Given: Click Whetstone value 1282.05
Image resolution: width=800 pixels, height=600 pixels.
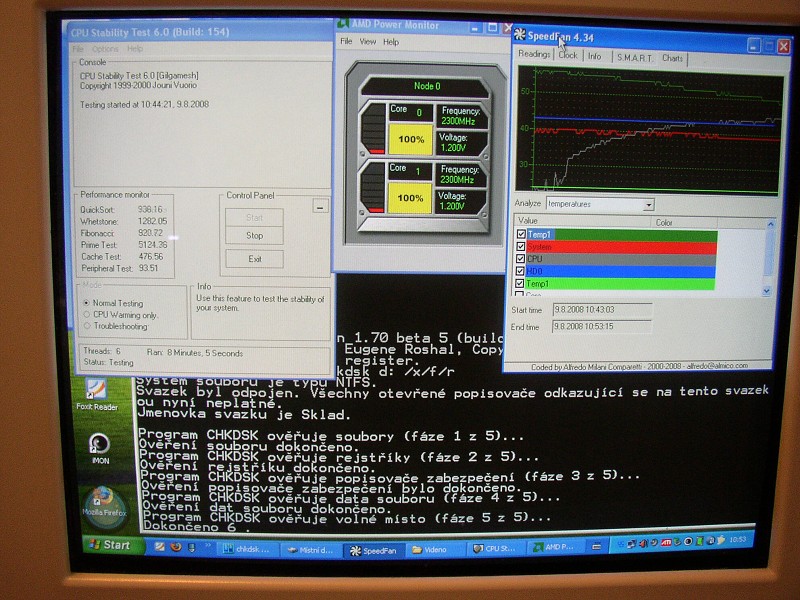Looking at the screenshot, I should click(x=152, y=221).
